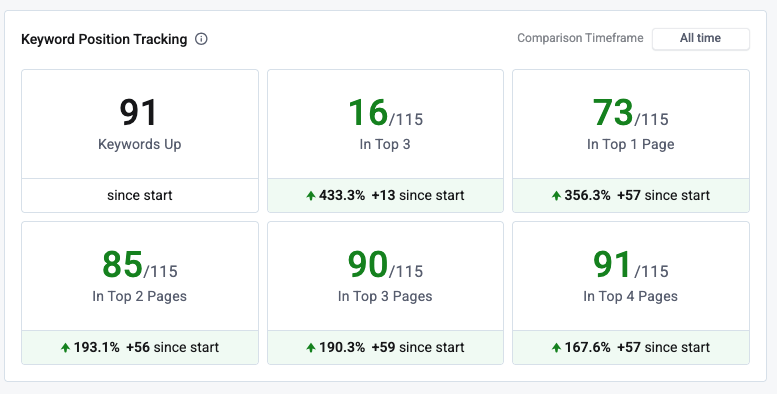The image size is (777, 394).
Task: Click the green arrow next to 193.1%
Action: (x=65, y=347)
